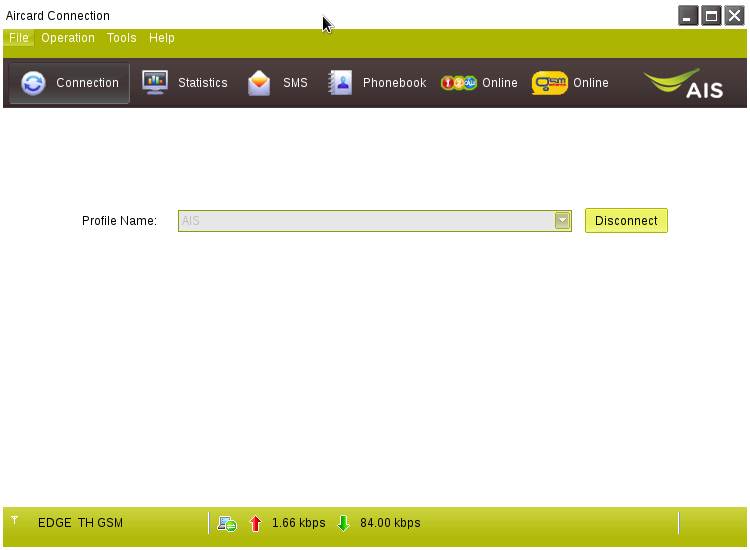Click the 1-2-Call Online icon
The width and height of the screenshot is (750, 550).
pyautogui.click(x=459, y=83)
